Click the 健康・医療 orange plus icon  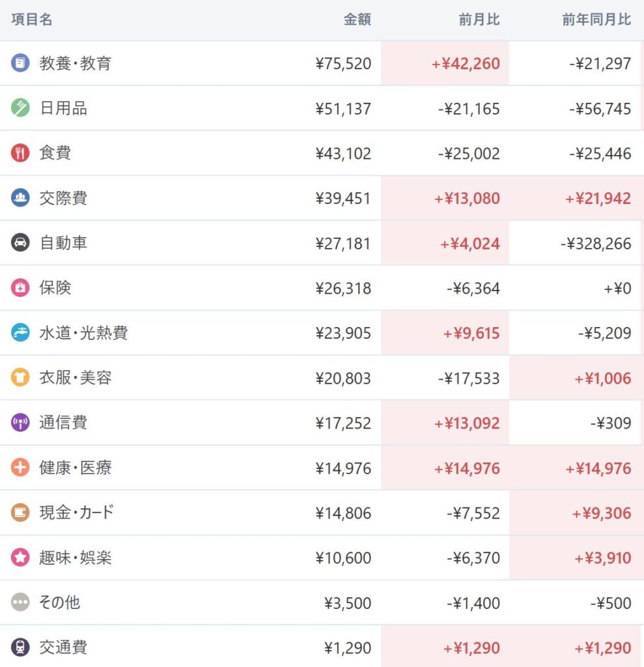pyautogui.click(x=20, y=468)
